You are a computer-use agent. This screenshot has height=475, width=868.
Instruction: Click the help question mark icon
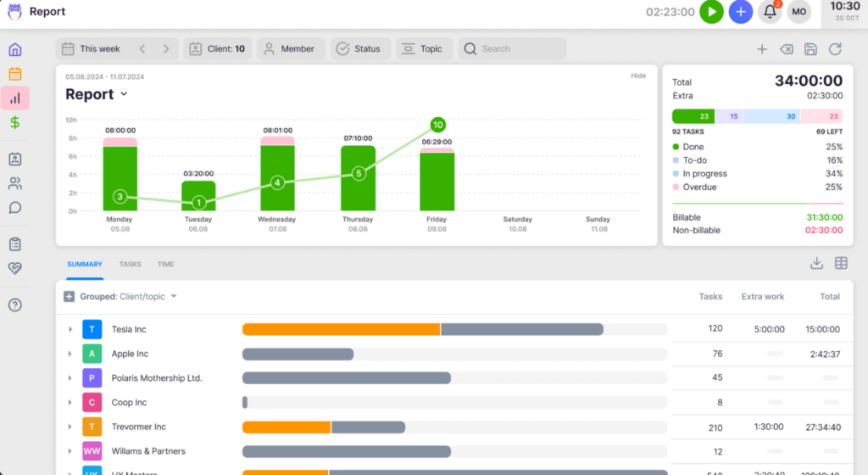tap(15, 305)
